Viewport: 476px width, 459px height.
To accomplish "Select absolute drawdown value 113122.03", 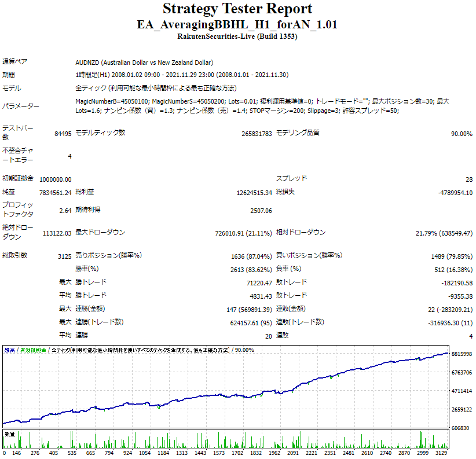I will coord(57,233).
